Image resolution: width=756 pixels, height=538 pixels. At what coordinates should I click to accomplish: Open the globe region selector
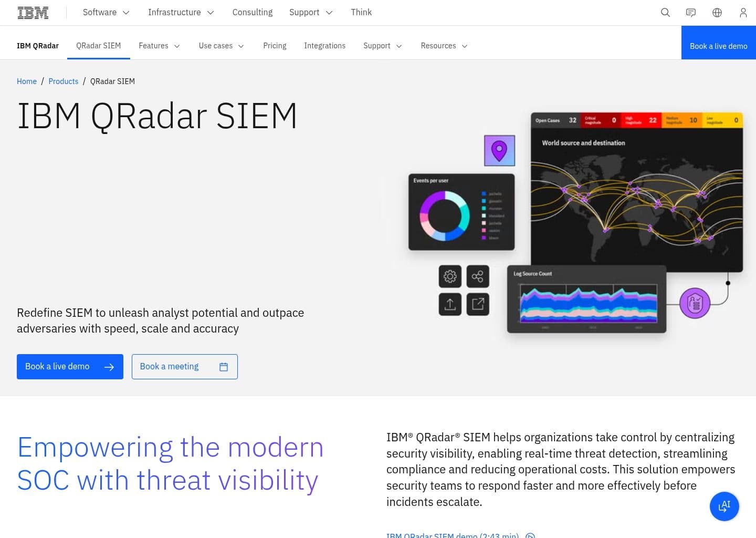pyautogui.click(x=717, y=13)
